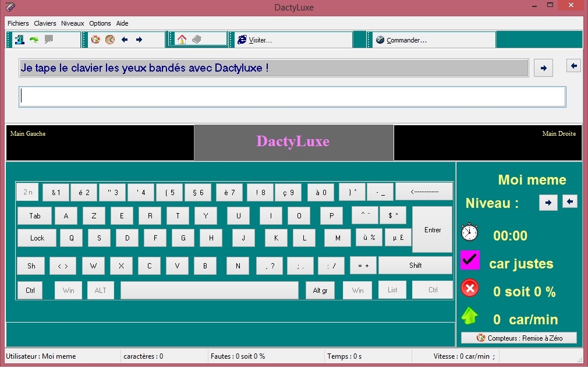Click the letter A key
Image resolution: width=588 pixels, height=368 pixels.
point(66,215)
